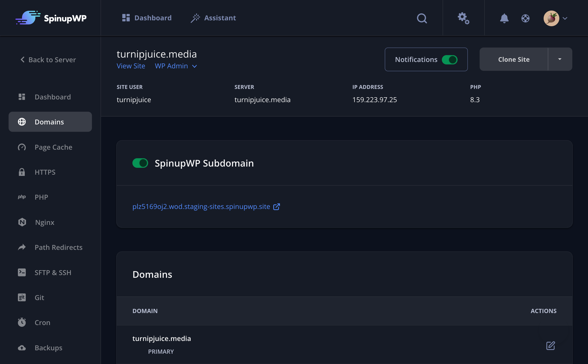Toggle Notifications off
The image size is (588, 364).
[x=450, y=59]
